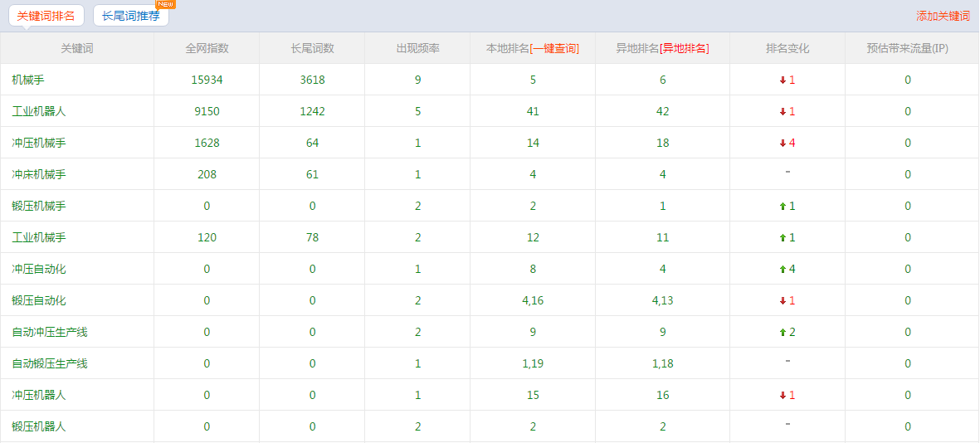Click the NEW badge on 长尾词推荐

pyautogui.click(x=165, y=4)
